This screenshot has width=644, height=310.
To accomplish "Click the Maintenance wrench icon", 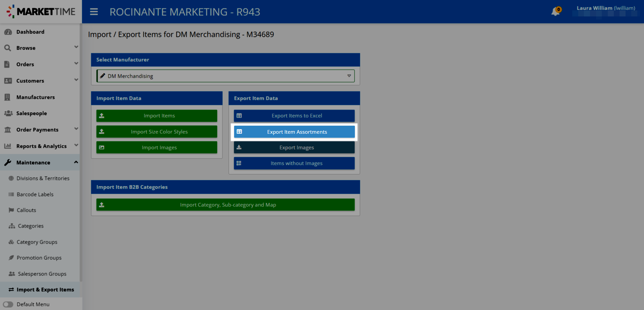I will (x=8, y=163).
